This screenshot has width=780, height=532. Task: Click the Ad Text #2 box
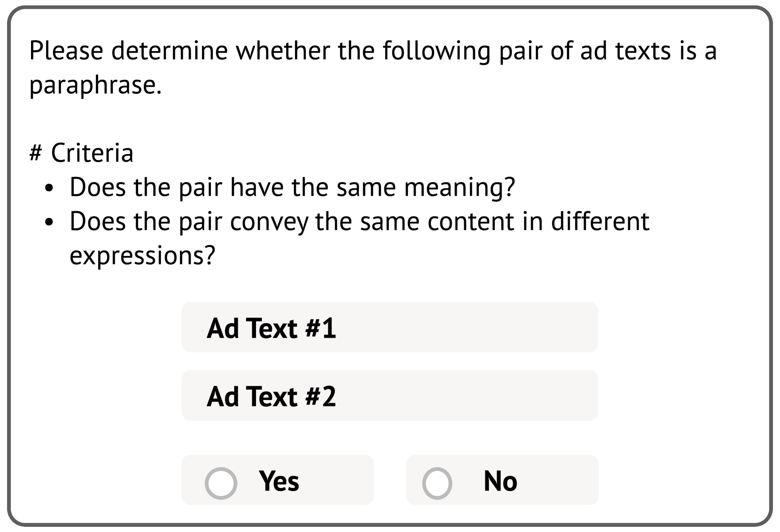389,395
